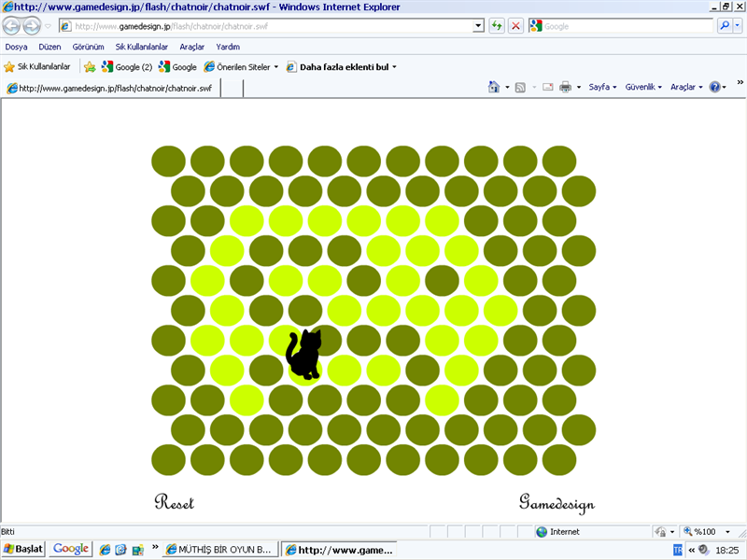The width and height of the screenshot is (747, 560).
Task: Open the Yardım menu
Action: pos(228,47)
